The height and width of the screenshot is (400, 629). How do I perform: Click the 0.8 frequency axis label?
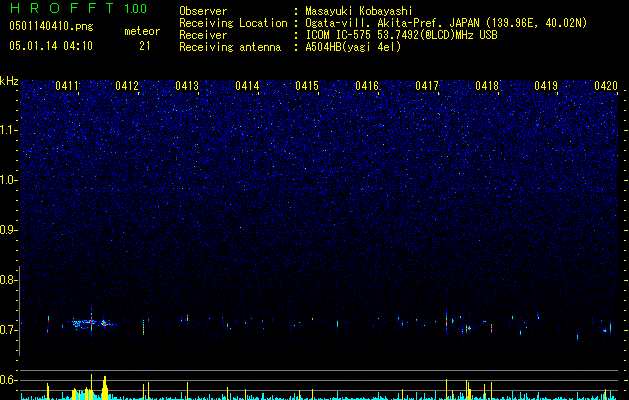click(8, 280)
